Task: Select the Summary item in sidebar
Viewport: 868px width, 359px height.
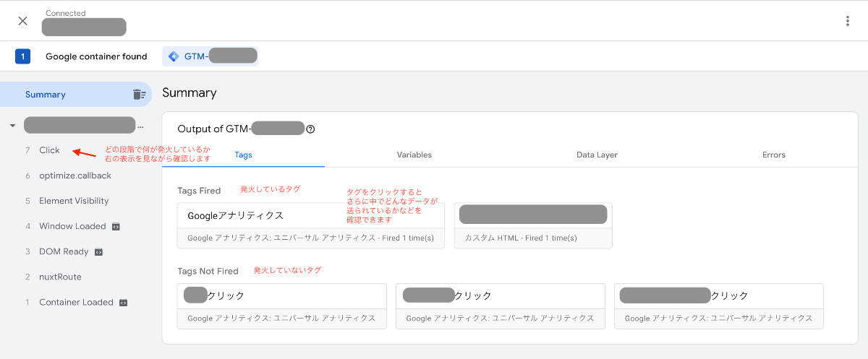Action: pos(76,95)
